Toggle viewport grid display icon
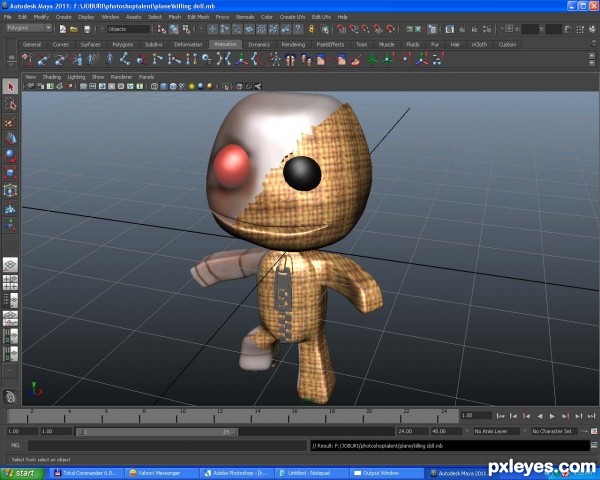This screenshot has height=480, width=600. point(83,87)
